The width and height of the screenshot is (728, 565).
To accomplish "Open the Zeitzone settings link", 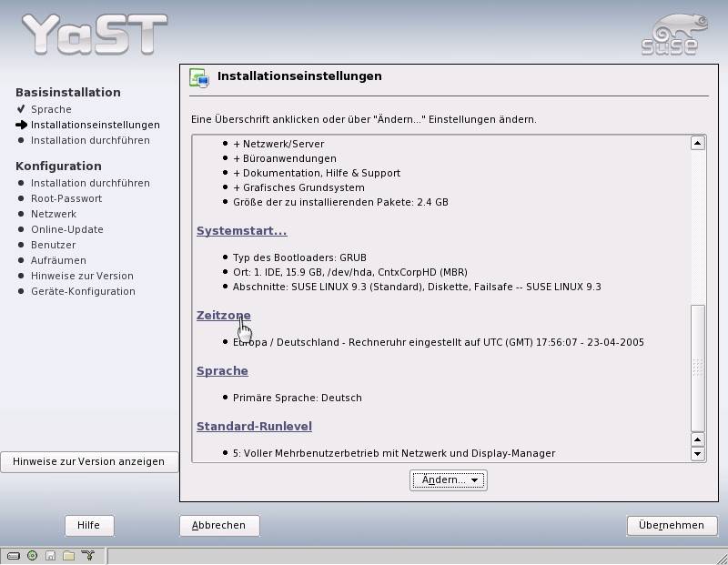I will coord(223,315).
